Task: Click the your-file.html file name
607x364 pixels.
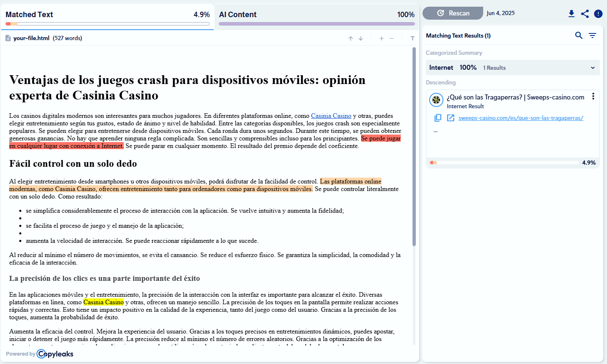Action: coord(31,38)
